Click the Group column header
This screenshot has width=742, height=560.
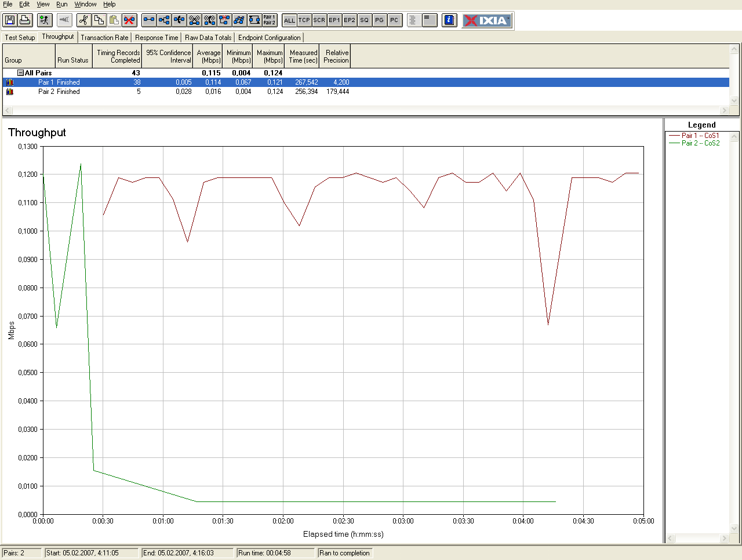(29, 56)
